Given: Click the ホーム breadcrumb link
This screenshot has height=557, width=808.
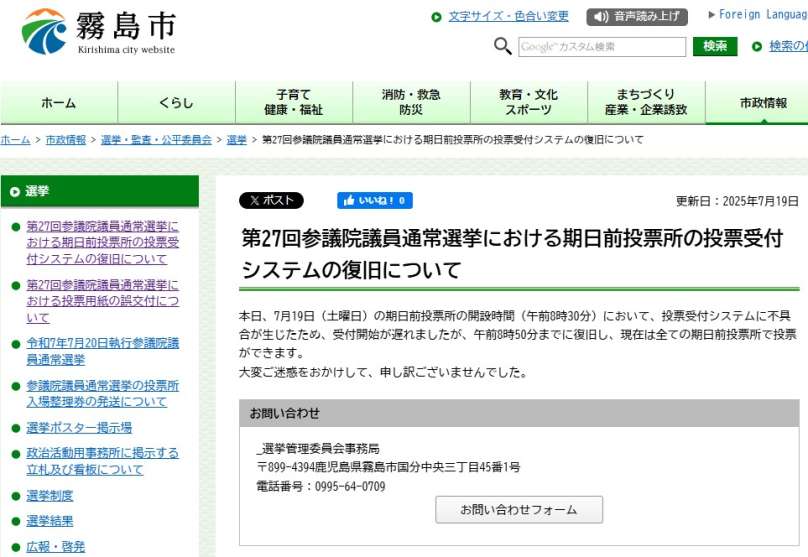Looking at the screenshot, I should (x=15, y=140).
